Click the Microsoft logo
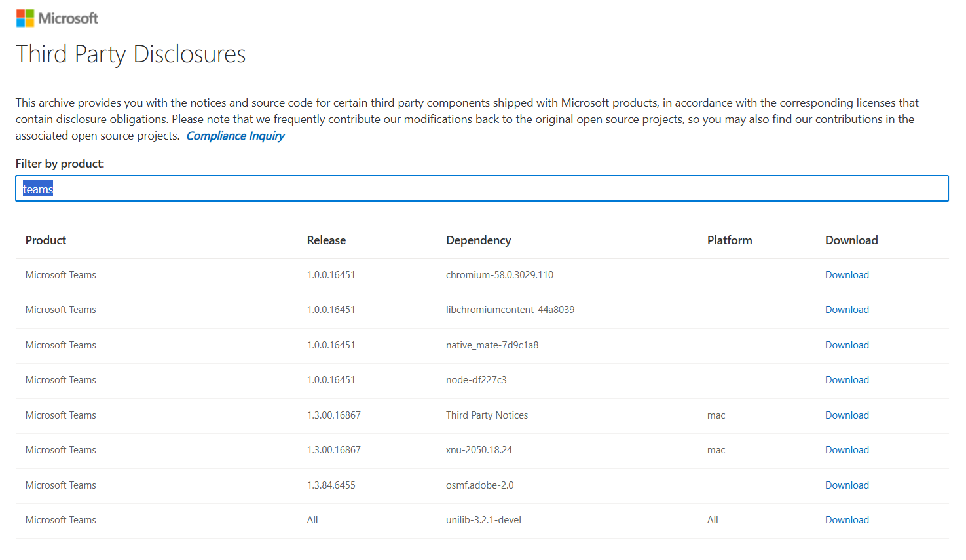This screenshot has width=966, height=560. pyautogui.click(x=57, y=18)
